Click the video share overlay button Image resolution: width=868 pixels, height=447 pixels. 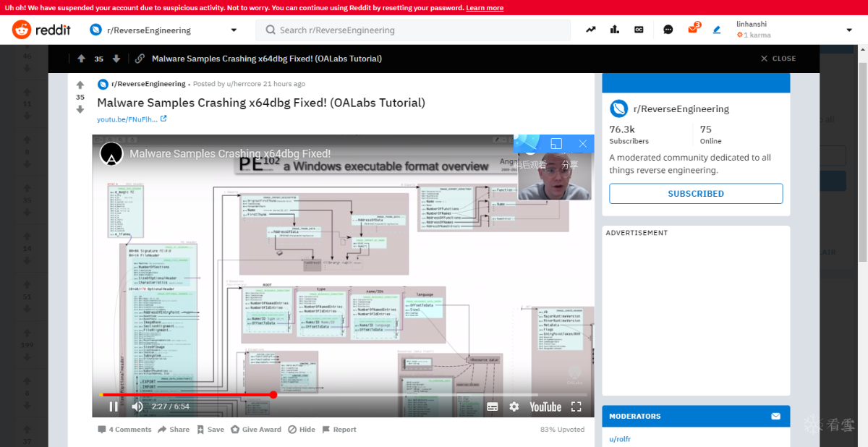pyautogui.click(x=570, y=165)
